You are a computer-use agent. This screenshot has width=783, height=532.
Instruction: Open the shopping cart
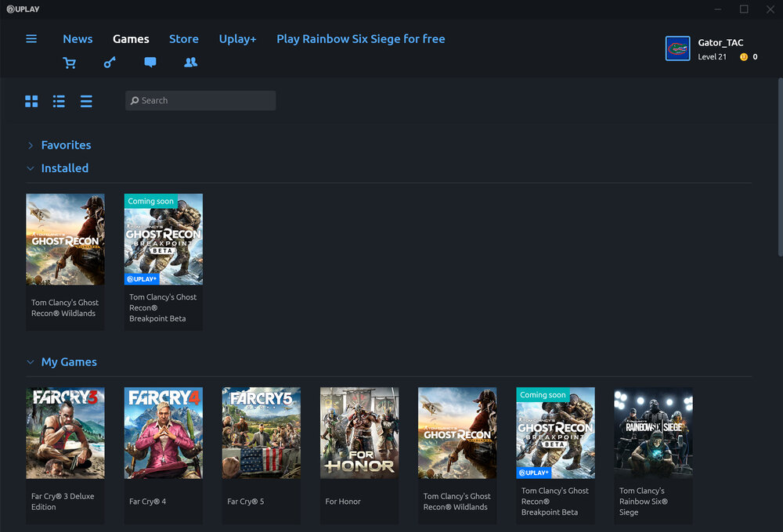click(x=70, y=63)
